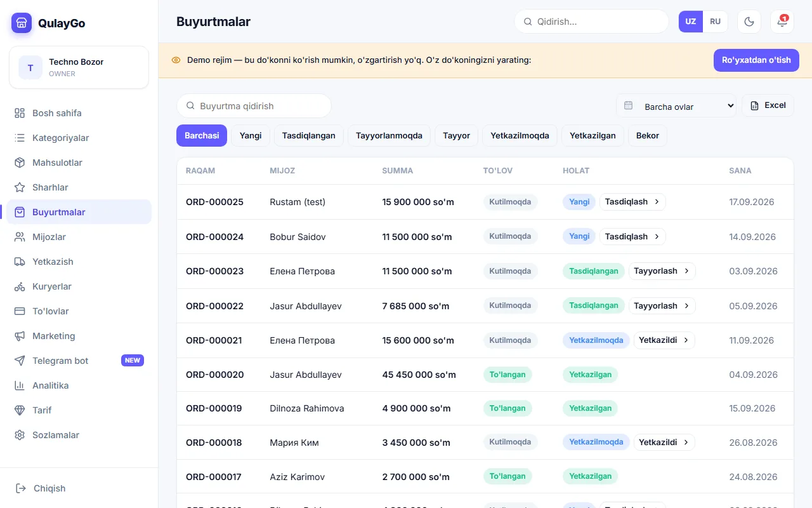Click Yetkazildi for order ORD-000018
The image size is (812, 508).
point(664,442)
